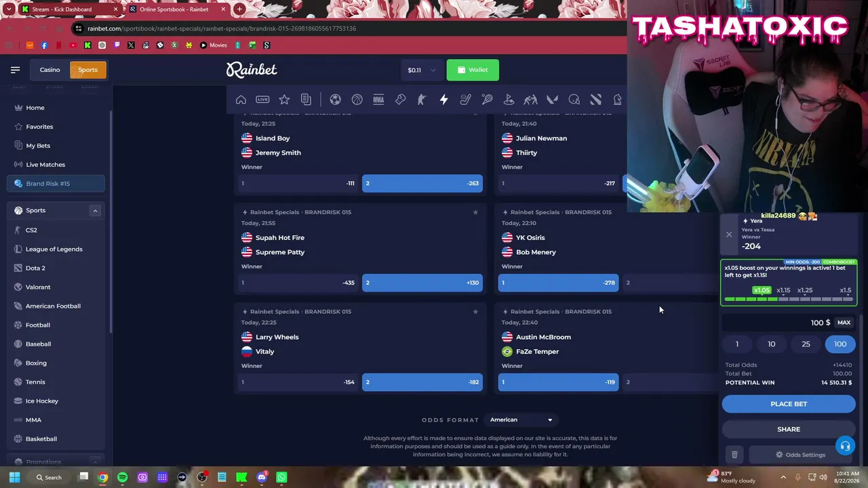
Task: Select the soccer ball sport icon
Action: pos(335,100)
